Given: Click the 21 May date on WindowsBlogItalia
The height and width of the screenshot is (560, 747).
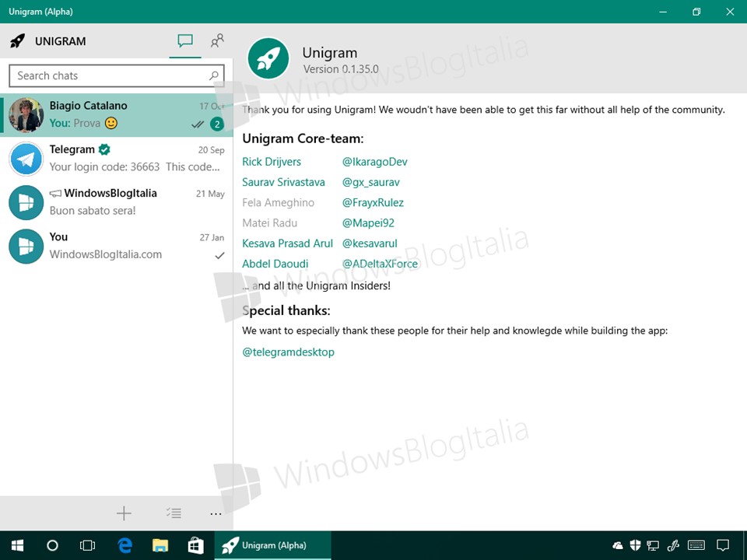Looking at the screenshot, I should click(210, 194).
